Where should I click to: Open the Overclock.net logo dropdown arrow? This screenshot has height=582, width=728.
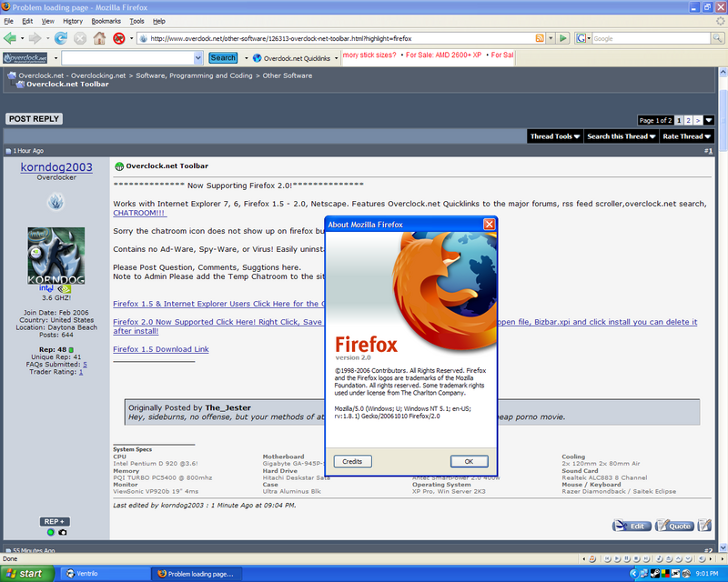pyautogui.click(x=56, y=58)
